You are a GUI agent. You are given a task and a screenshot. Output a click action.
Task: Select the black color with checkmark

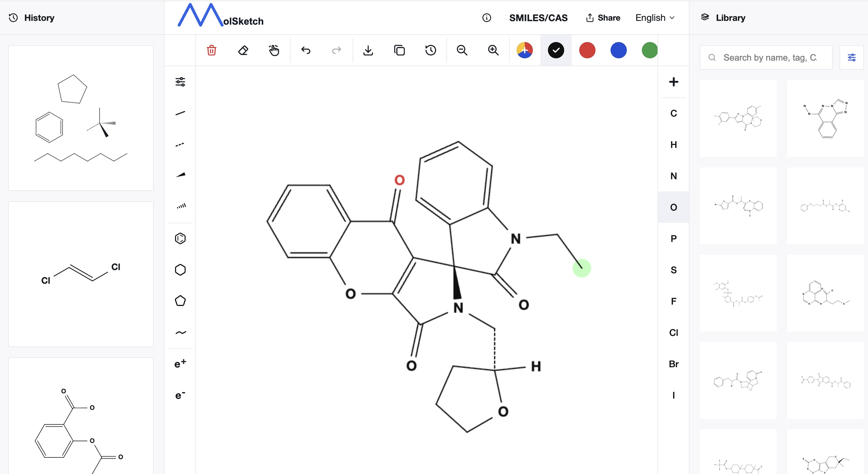click(556, 50)
